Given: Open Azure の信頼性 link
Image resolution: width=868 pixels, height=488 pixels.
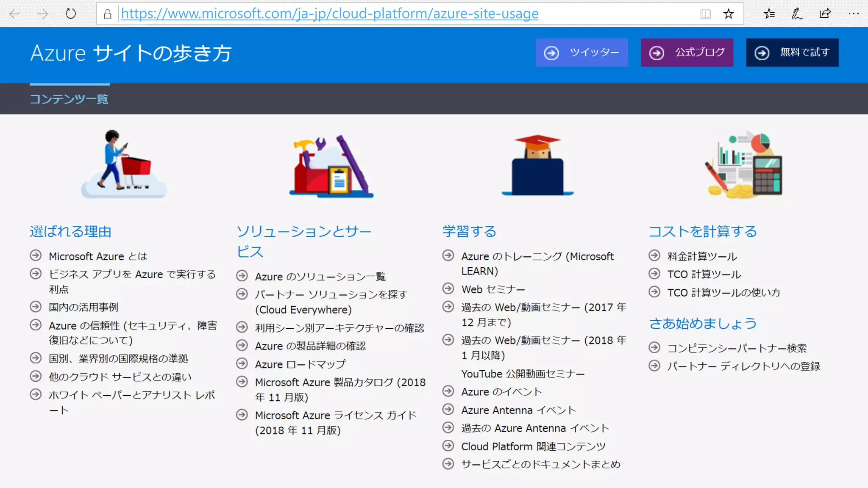Looking at the screenshot, I should click(133, 333).
